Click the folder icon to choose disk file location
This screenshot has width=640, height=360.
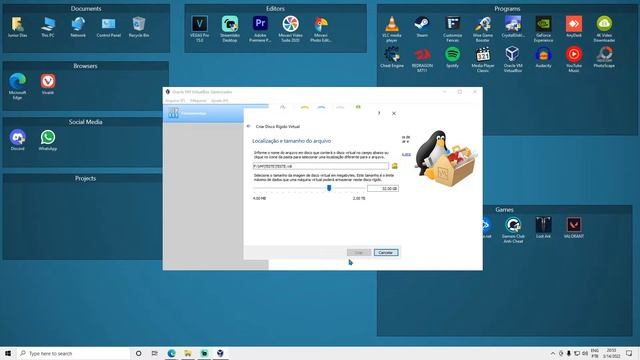395,166
